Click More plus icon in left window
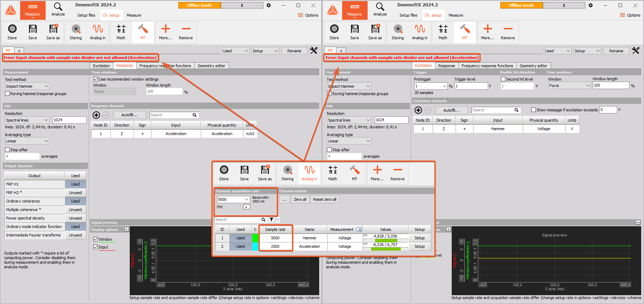 pos(165,32)
